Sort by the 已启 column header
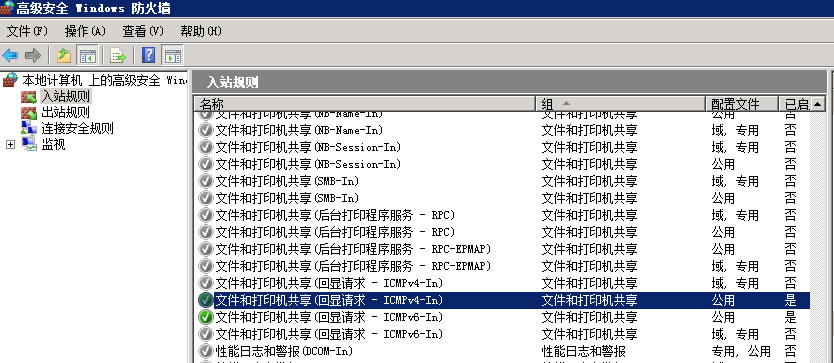834x363 pixels. pyautogui.click(x=794, y=104)
